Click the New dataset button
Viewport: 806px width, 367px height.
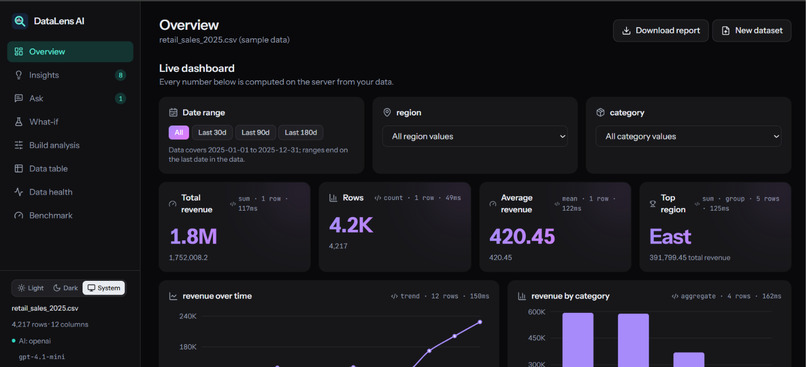(752, 31)
